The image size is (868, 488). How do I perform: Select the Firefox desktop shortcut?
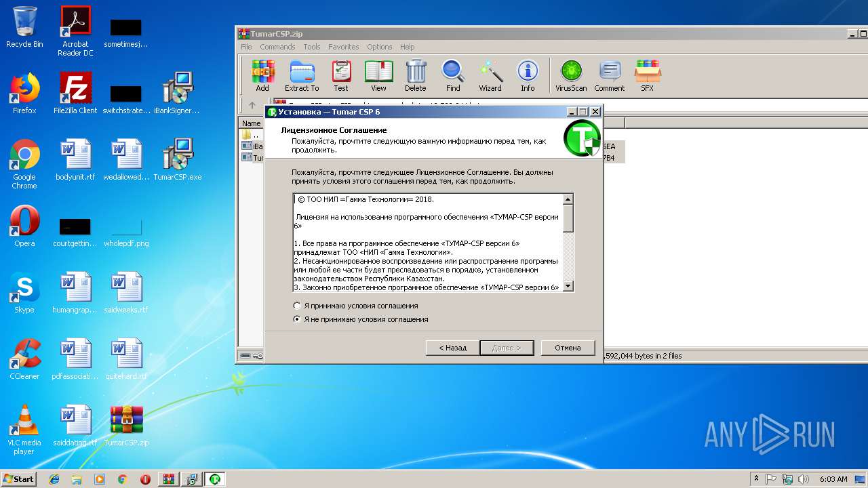[24, 94]
